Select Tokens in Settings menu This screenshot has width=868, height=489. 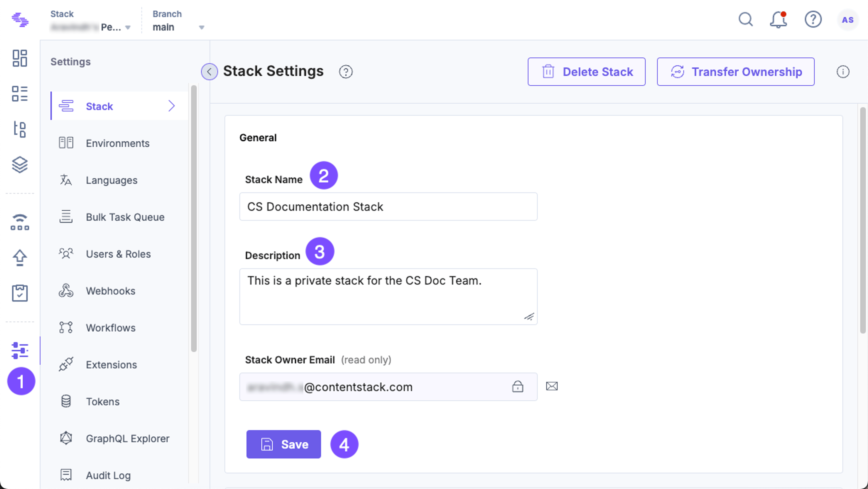coord(119,401)
